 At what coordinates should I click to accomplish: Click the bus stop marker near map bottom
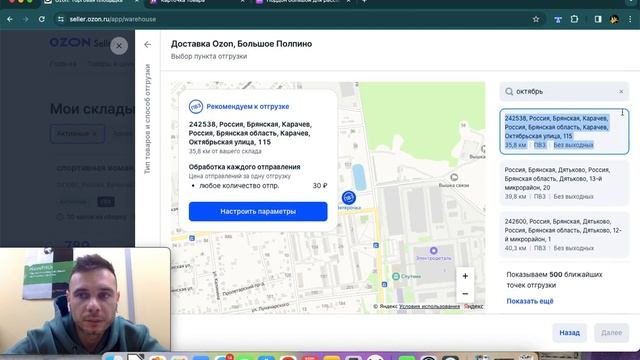coord(384,284)
